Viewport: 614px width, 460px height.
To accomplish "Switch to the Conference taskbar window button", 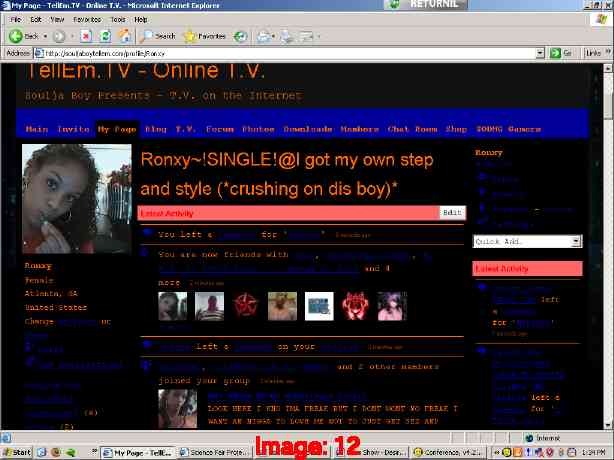I will (x=447, y=453).
